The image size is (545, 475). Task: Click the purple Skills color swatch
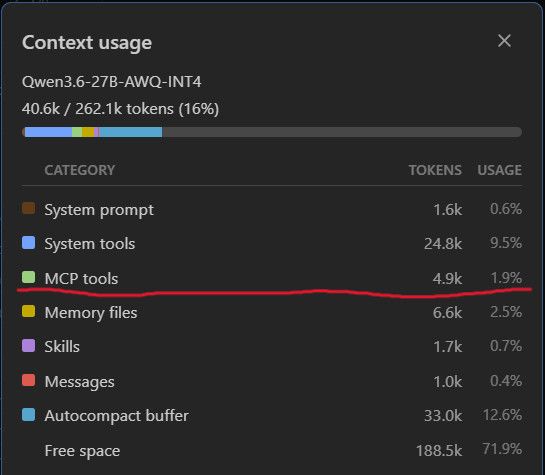(x=29, y=346)
